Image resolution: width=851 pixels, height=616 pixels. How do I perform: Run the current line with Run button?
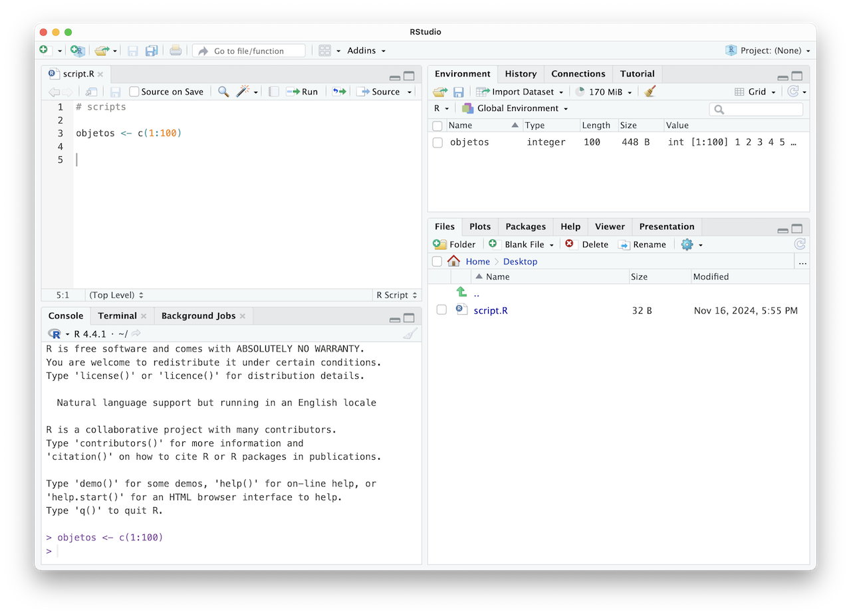coord(302,92)
